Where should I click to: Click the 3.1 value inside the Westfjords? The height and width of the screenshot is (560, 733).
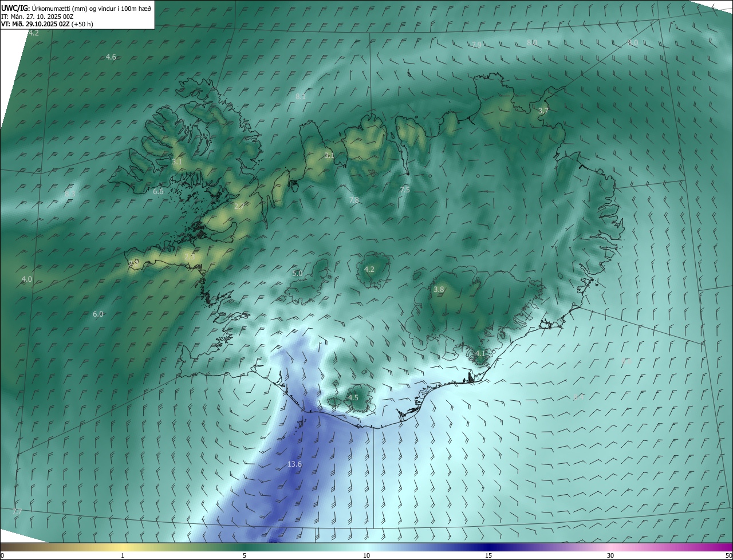click(177, 162)
